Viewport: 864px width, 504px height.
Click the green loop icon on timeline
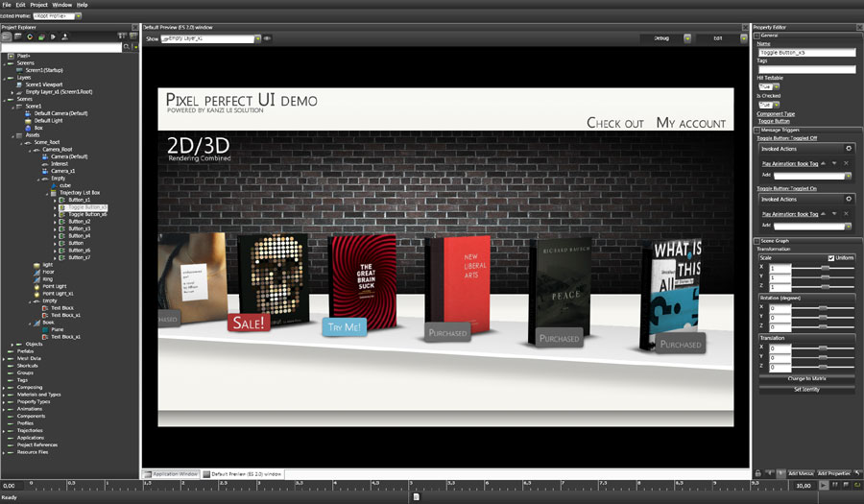[857, 485]
